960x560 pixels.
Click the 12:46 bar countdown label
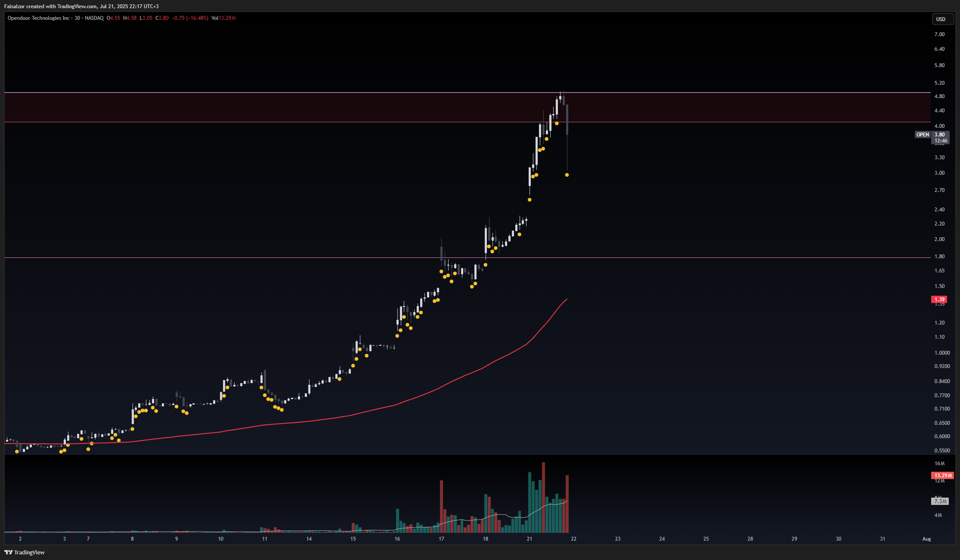point(941,141)
